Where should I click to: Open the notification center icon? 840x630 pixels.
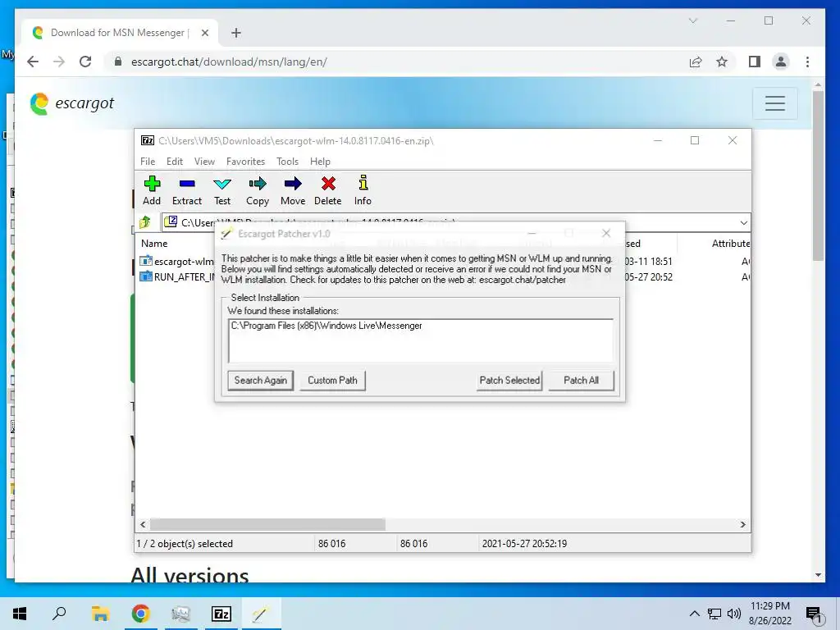click(x=815, y=614)
